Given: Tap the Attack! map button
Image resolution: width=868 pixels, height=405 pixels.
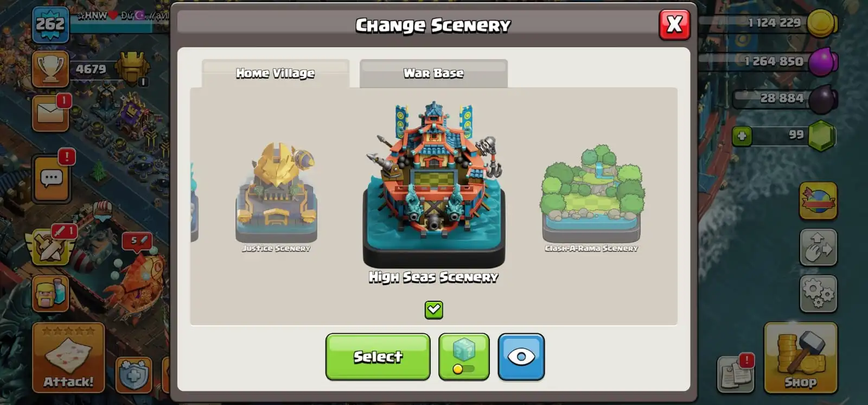Looking at the screenshot, I should point(68,358).
